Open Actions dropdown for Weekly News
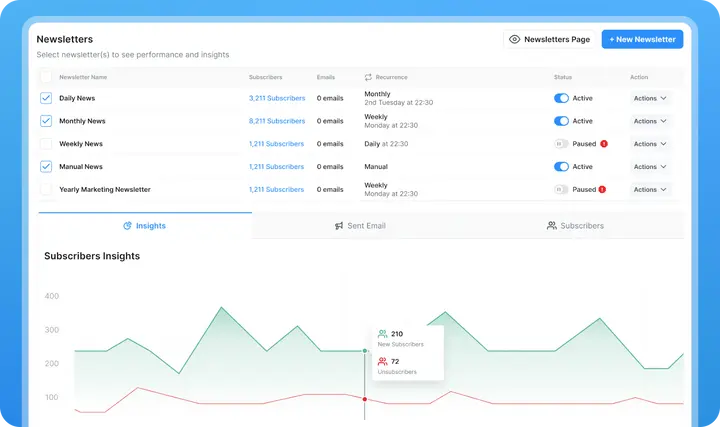The width and height of the screenshot is (720, 427). click(650, 144)
